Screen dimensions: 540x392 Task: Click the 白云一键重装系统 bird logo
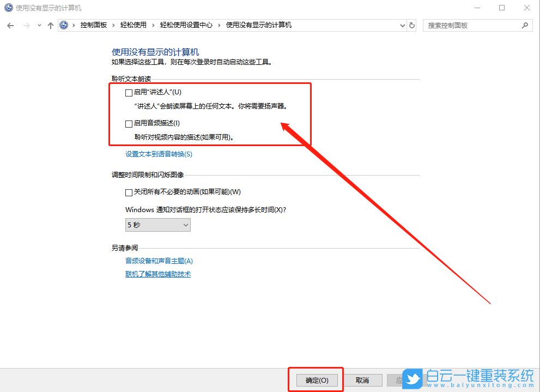pyautogui.click(x=413, y=378)
